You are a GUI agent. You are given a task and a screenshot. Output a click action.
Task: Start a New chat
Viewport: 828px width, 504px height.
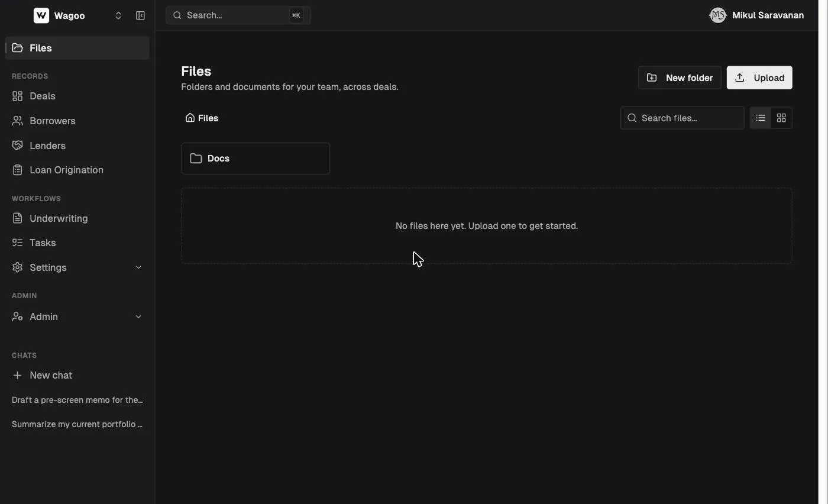tap(77, 375)
